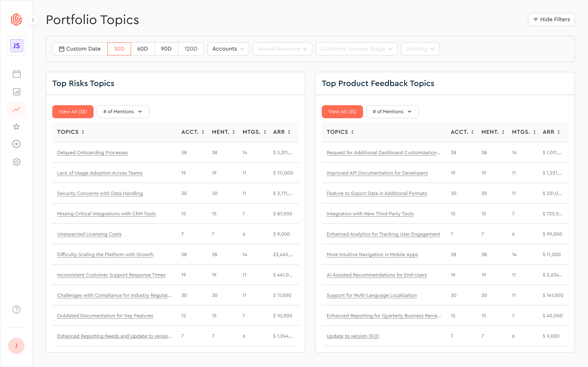Image resolution: width=588 pixels, height=367 pixels.
Task: Open the settings gear icon
Action: [x=17, y=162]
